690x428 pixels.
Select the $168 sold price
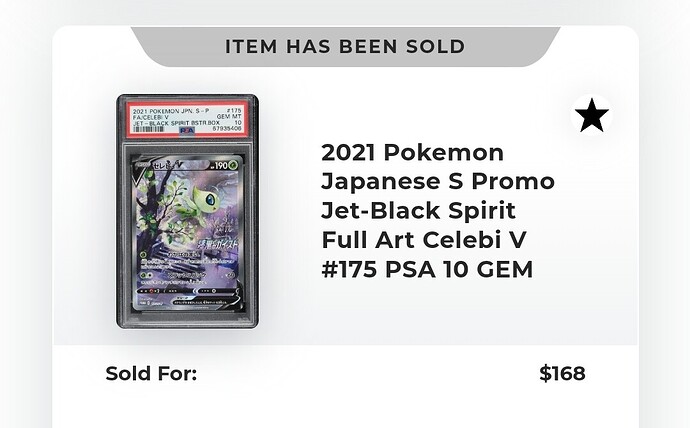[x=562, y=373]
